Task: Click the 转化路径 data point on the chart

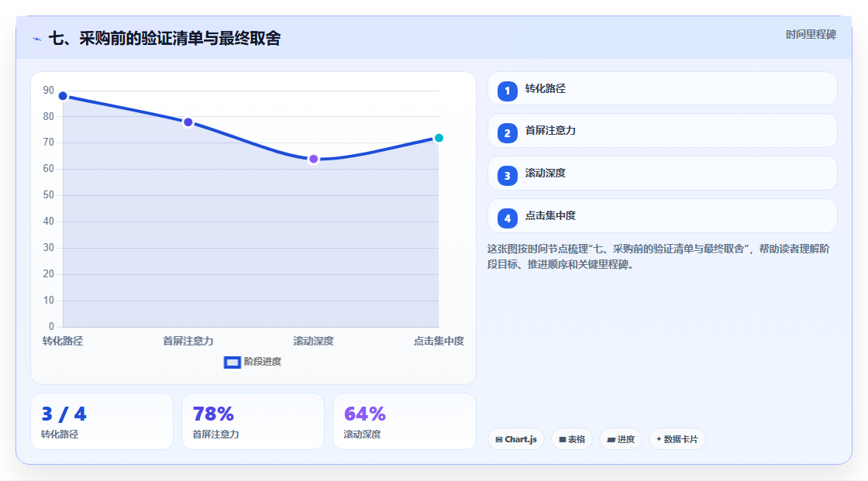Action: (x=63, y=96)
